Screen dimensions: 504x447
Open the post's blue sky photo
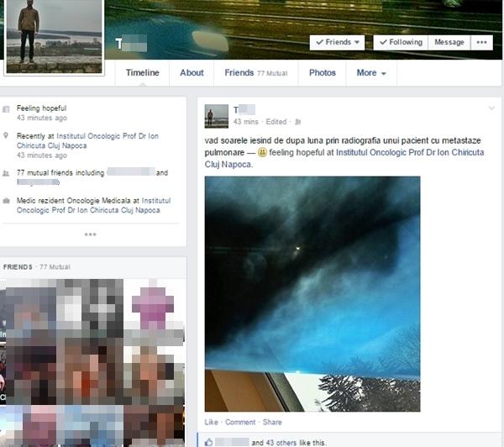(312, 293)
